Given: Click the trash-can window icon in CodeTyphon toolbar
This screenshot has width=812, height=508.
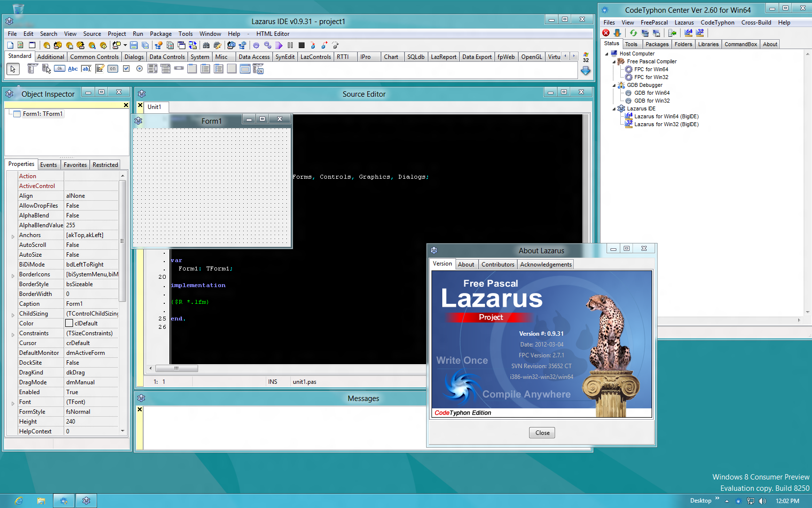Looking at the screenshot, I should tap(645, 33).
